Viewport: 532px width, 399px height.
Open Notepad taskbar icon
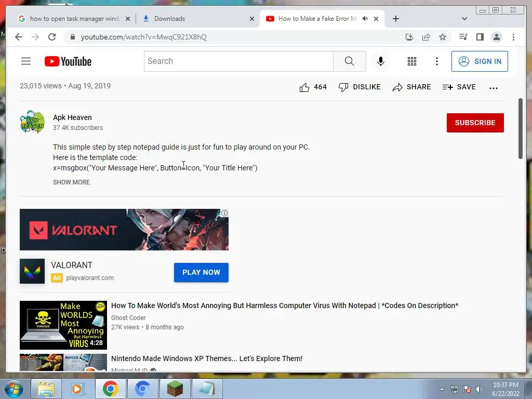207,389
